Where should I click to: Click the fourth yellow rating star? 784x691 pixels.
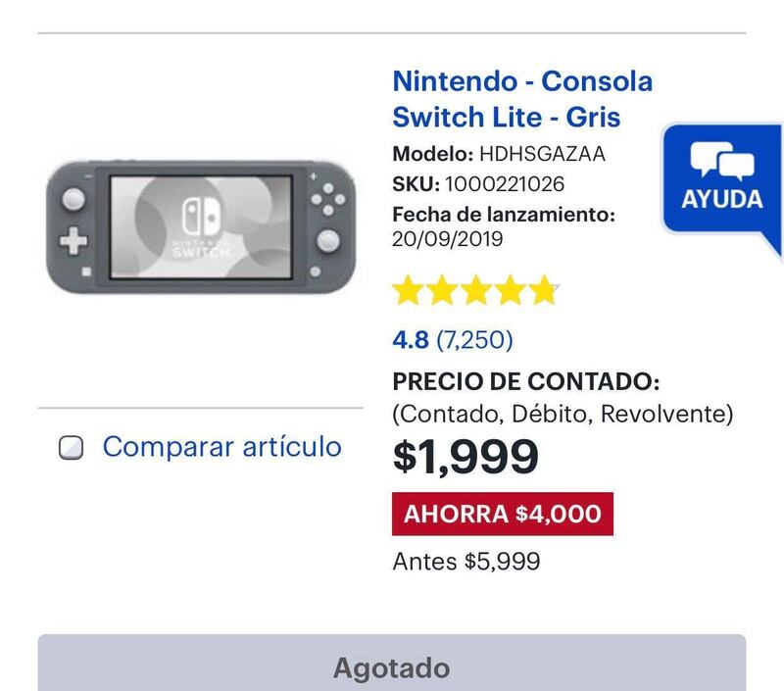click(x=510, y=290)
